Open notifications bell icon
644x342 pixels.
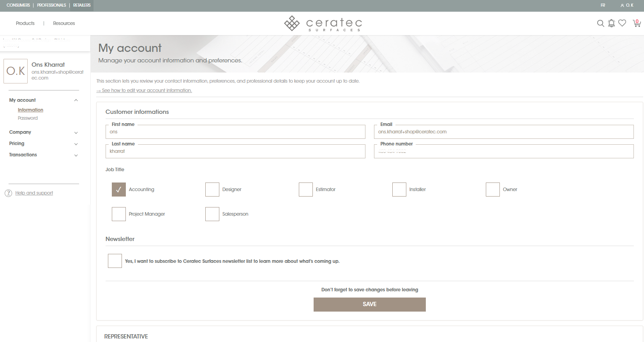[611, 23]
